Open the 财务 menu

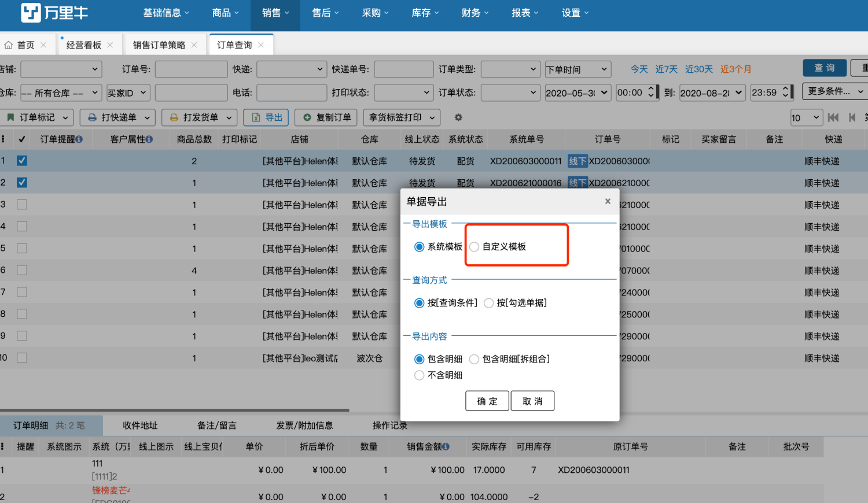click(x=475, y=13)
